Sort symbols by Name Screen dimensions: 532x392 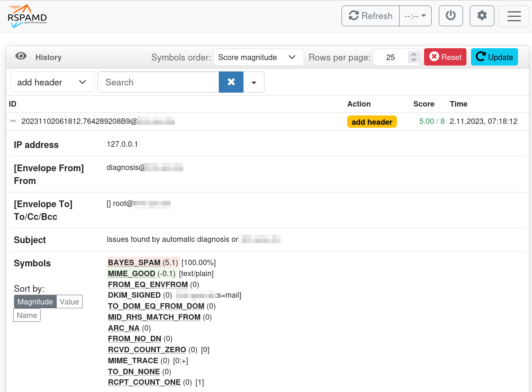click(x=26, y=315)
